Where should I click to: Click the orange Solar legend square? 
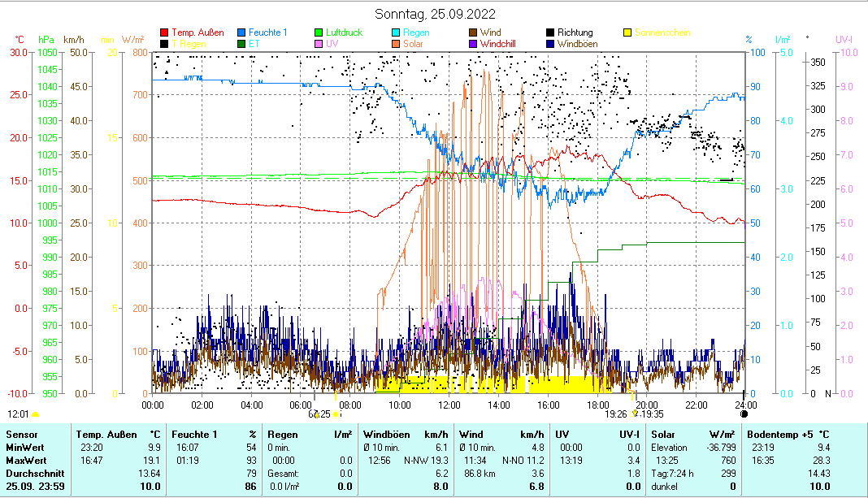(397, 44)
